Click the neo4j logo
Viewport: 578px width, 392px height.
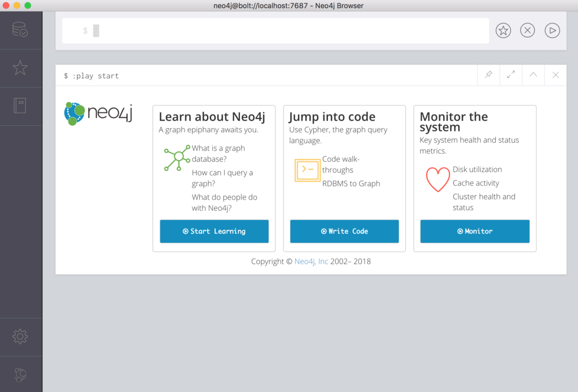pyautogui.click(x=98, y=113)
